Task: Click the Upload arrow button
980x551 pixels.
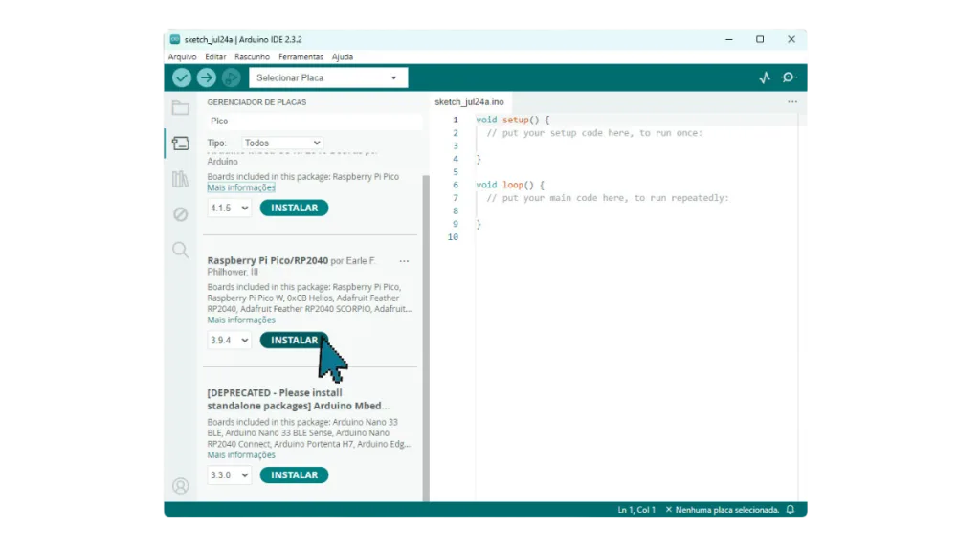Action: pyautogui.click(x=207, y=77)
